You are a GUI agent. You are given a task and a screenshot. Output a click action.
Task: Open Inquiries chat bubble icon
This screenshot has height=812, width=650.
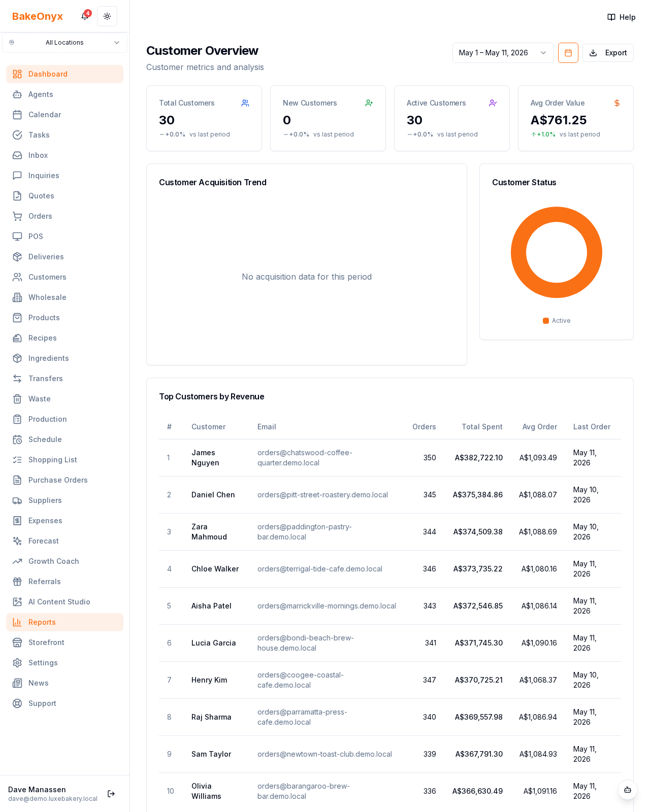tap(17, 176)
